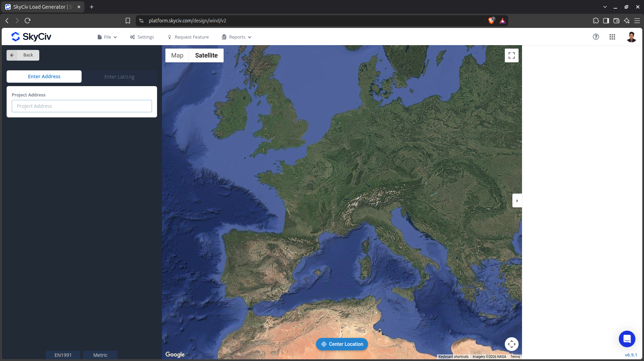Image resolution: width=644 pixels, height=361 pixels.
Task: Open Brave Shields icon
Action: (492, 21)
